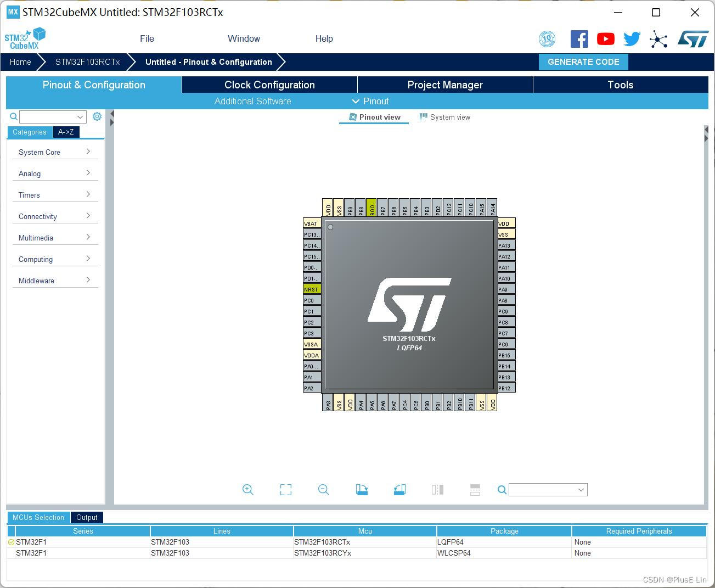Image resolution: width=715 pixels, height=588 pixels.
Task: Rotate chip view counterclockwise icon
Action: pyautogui.click(x=399, y=490)
